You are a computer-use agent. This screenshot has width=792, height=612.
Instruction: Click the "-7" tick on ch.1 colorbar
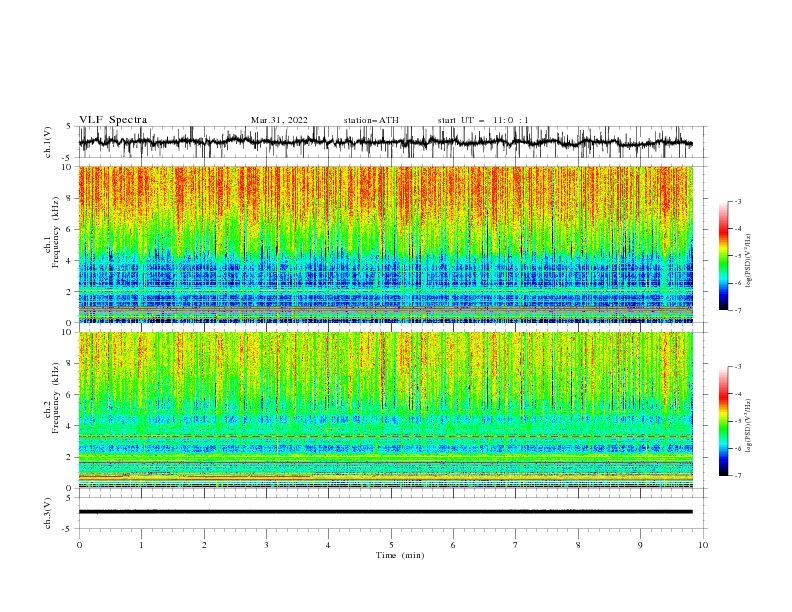pos(737,310)
